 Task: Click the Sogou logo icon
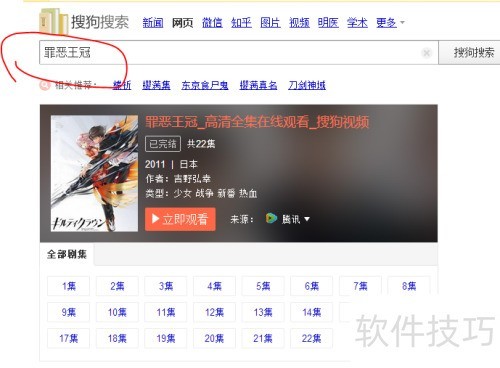53,21
